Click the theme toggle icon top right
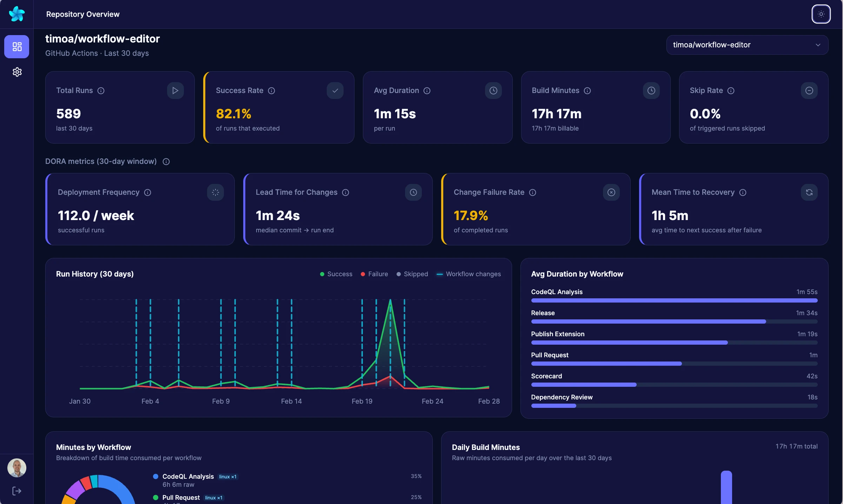Screen dimensions: 843x504 point(821,14)
